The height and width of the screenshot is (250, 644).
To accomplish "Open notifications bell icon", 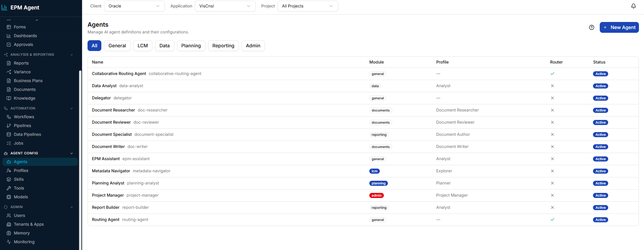I will (634, 6).
